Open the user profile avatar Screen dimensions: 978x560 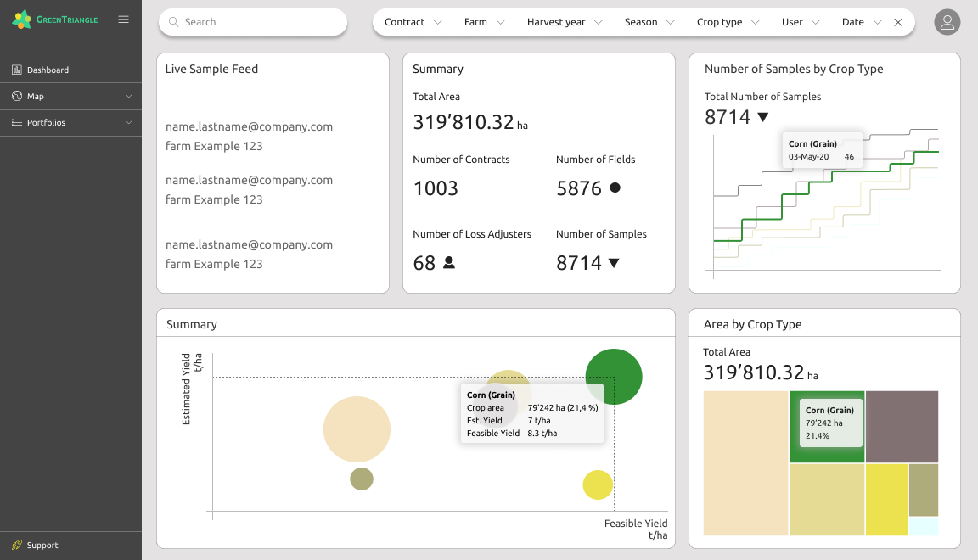coord(947,22)
